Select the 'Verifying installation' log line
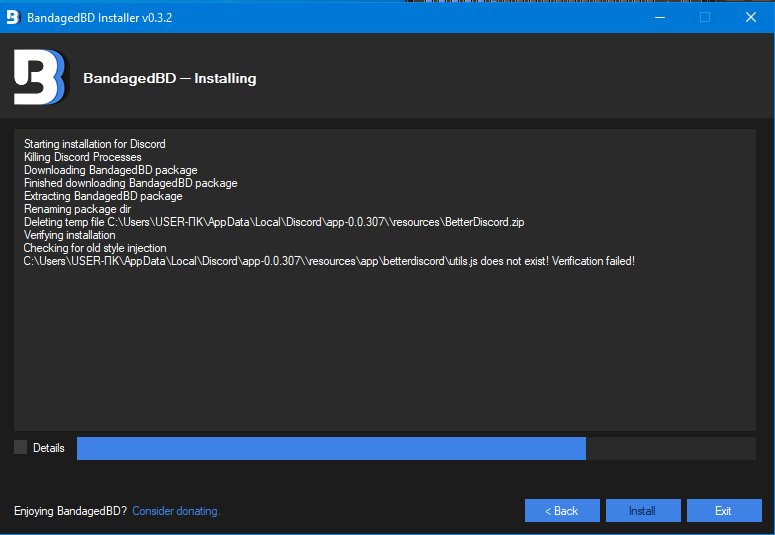Screen dimensions: 775x535 (70, 235)
